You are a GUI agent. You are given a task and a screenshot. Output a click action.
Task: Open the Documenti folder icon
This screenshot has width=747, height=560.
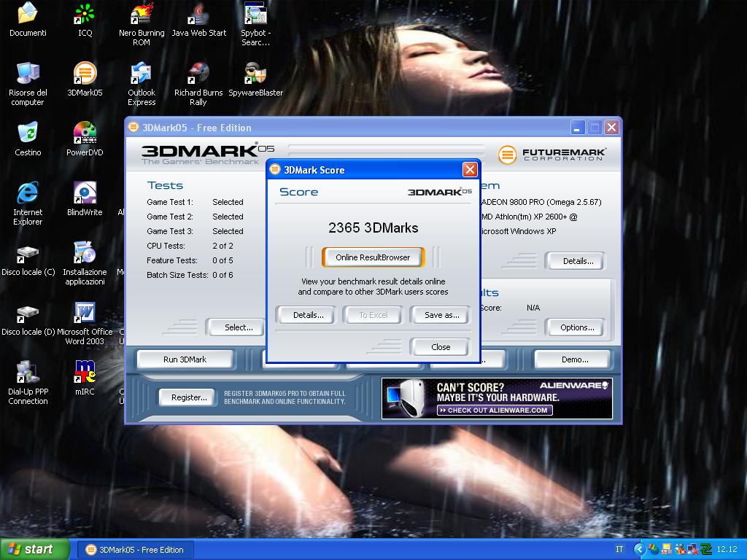[28, 20]
